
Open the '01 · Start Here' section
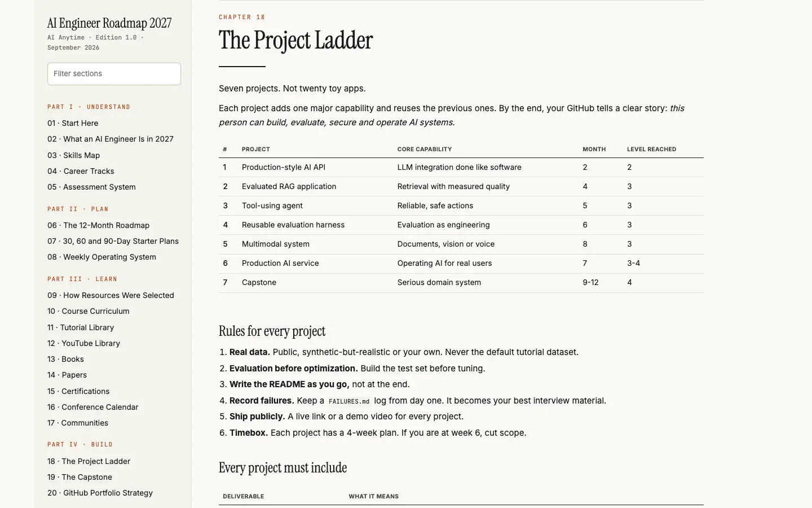[73, 123]
